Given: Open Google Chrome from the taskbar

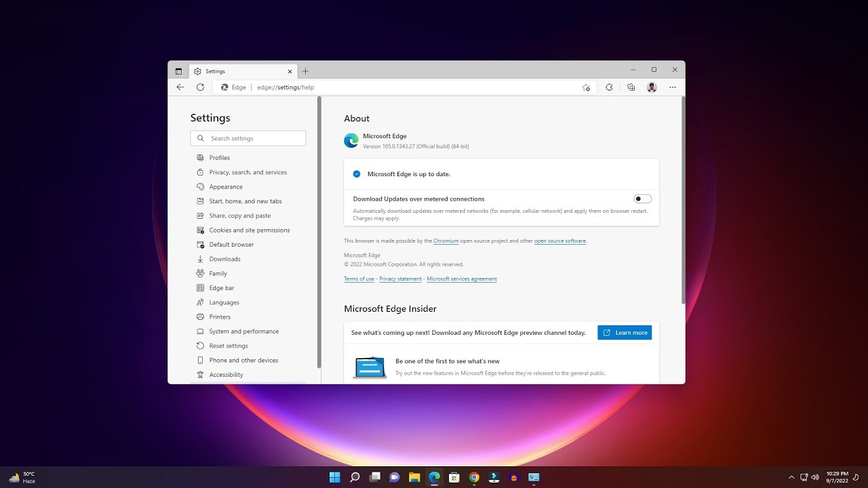Looking at the screenshot, I should pos(474,477).
